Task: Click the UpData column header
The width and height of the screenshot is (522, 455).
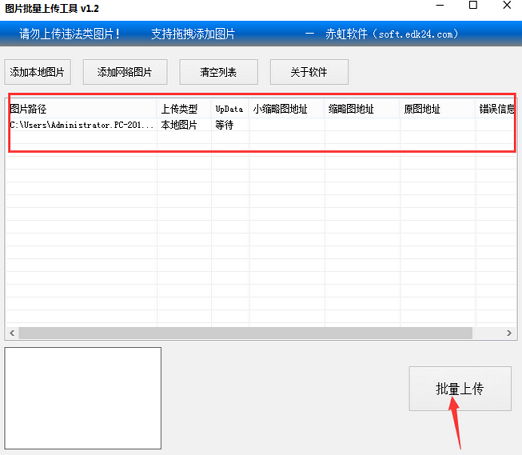Action: [230, 109]
